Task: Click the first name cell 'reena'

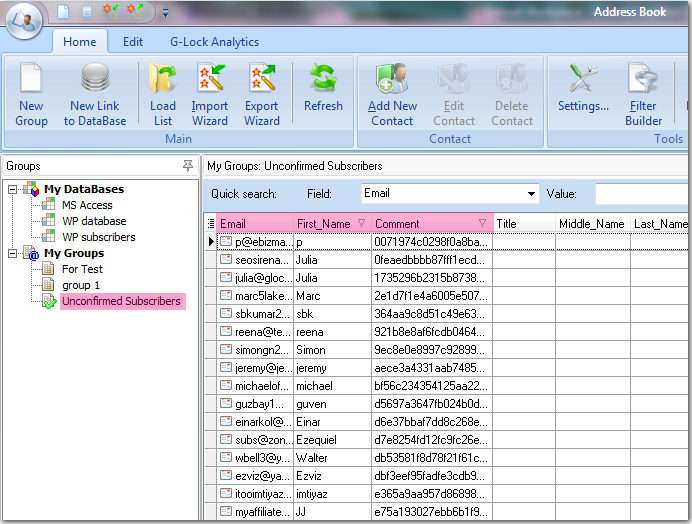Action: [332, 332]
